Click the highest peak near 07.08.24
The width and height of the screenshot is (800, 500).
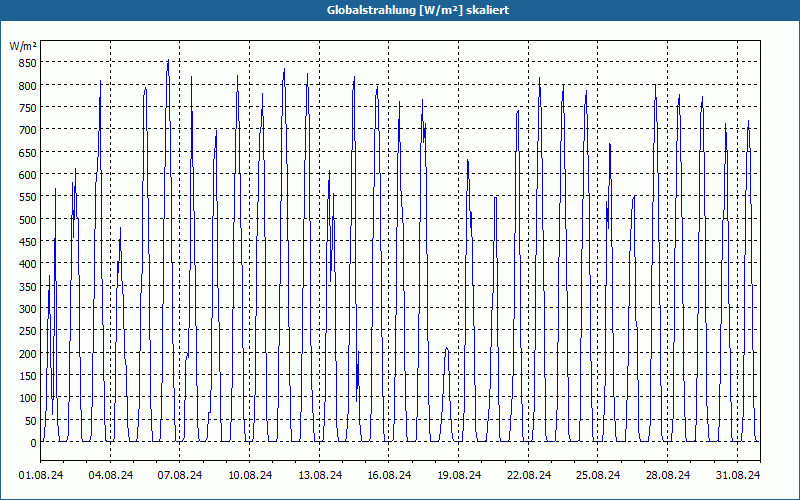[168, 60]
